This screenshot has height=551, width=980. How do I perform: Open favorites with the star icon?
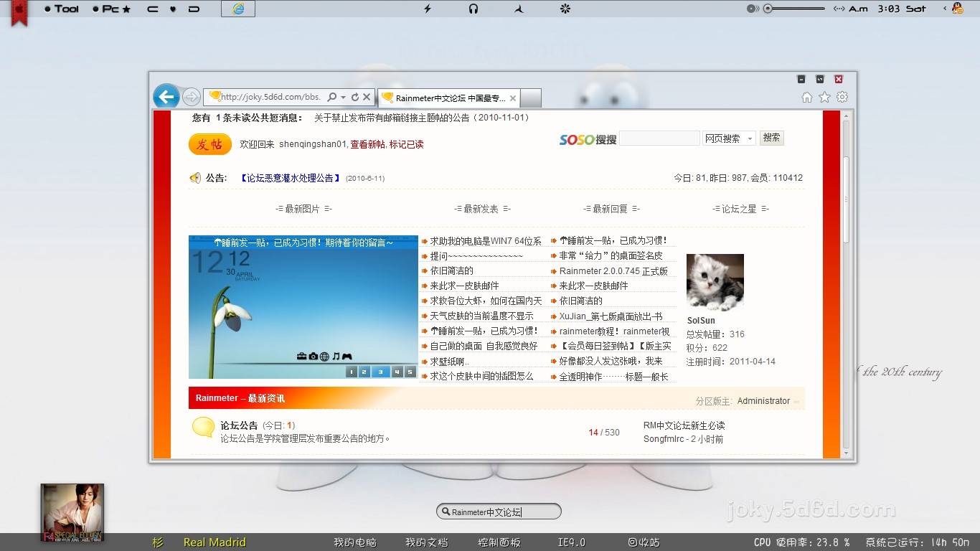(825, 97)
